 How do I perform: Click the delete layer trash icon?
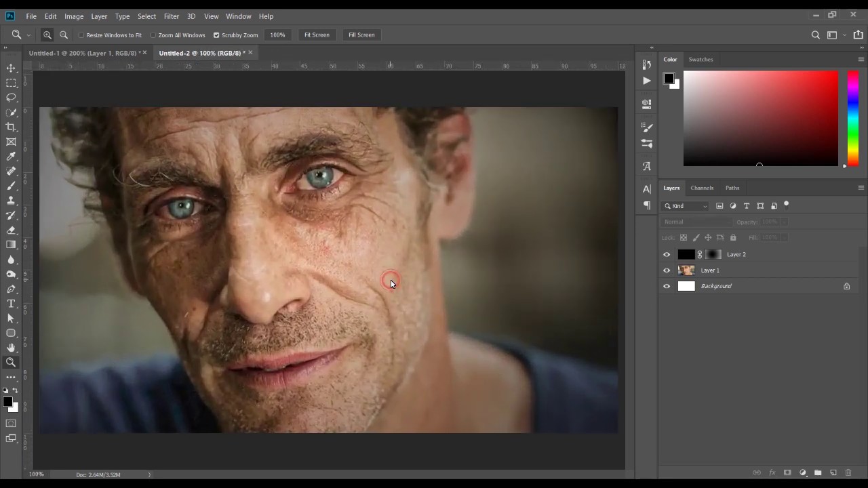[848, 472]
